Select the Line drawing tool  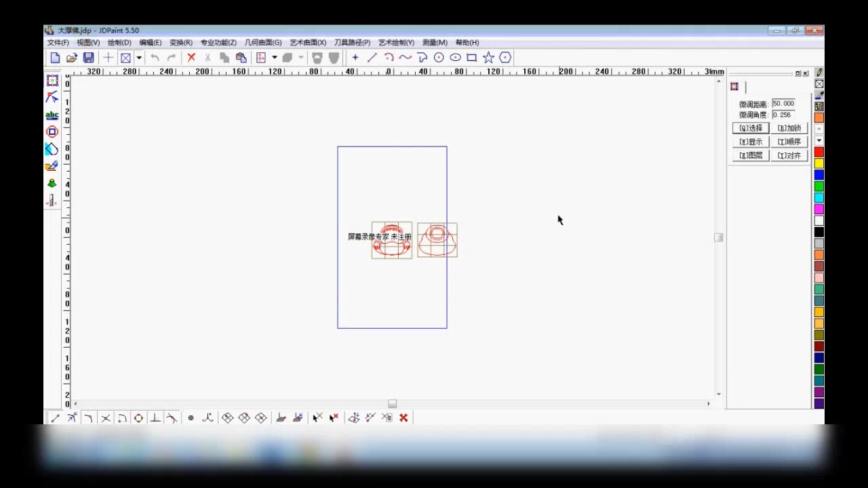[372, 58]
